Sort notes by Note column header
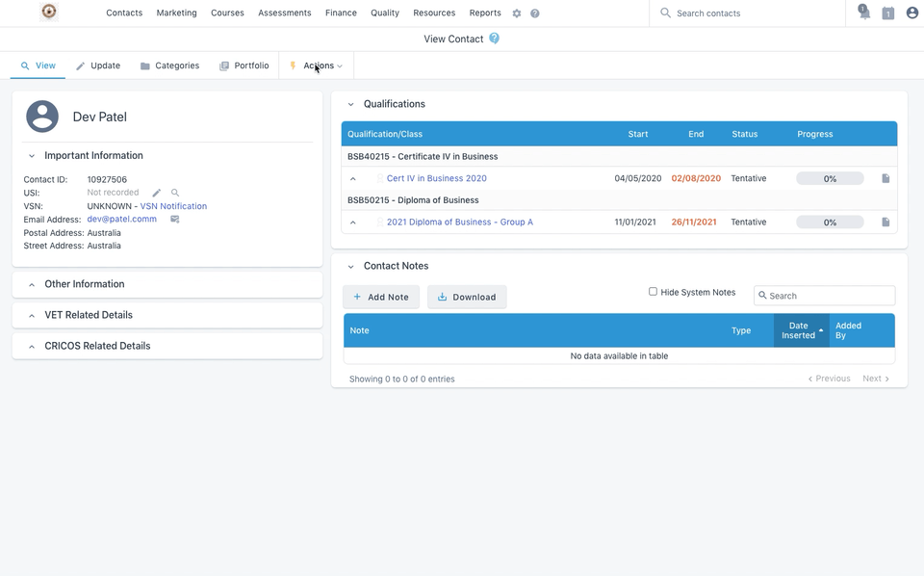Screen dimensions: 924x576 (x=534, y=330)
